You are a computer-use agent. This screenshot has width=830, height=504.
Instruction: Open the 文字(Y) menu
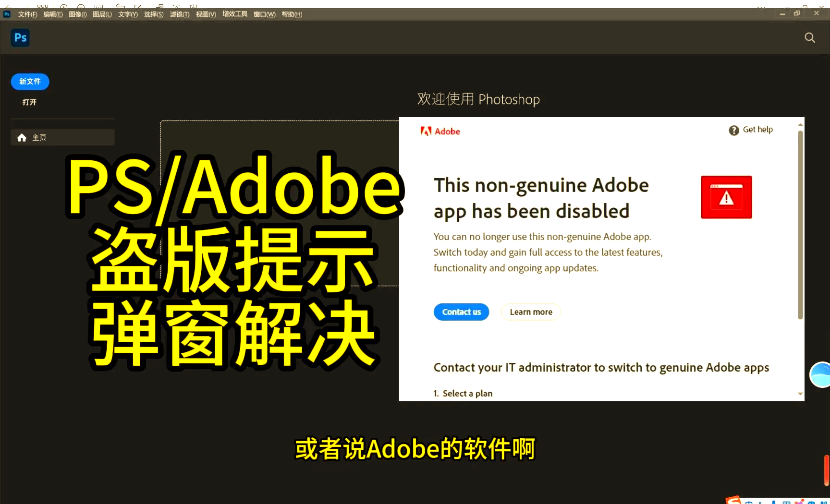128,14
